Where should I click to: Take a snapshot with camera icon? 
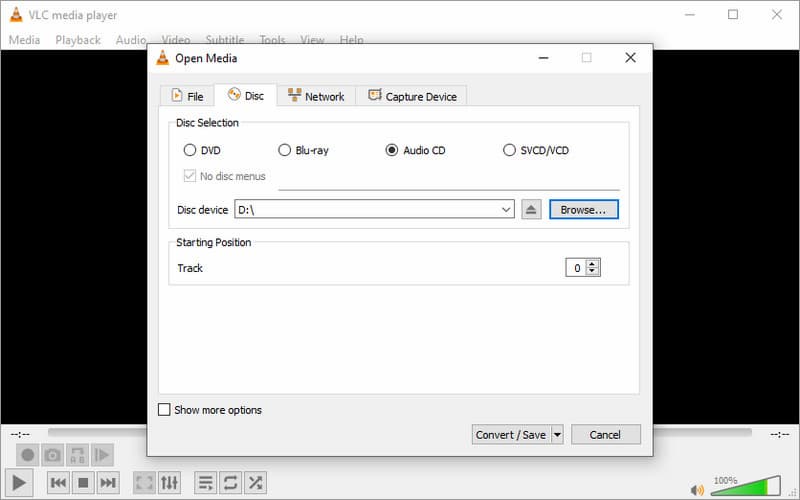coord(53,455)
